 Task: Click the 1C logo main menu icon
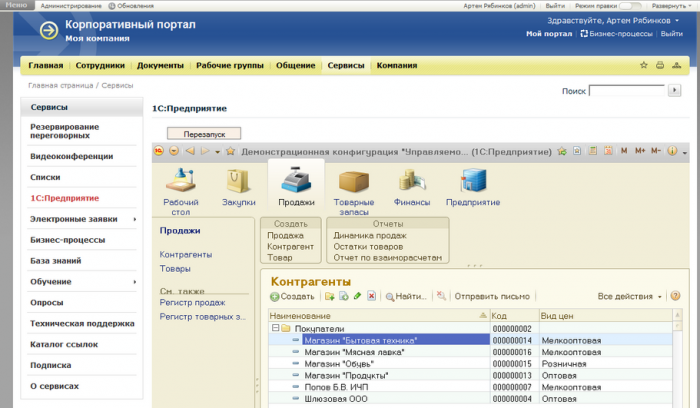coord(159,151)
